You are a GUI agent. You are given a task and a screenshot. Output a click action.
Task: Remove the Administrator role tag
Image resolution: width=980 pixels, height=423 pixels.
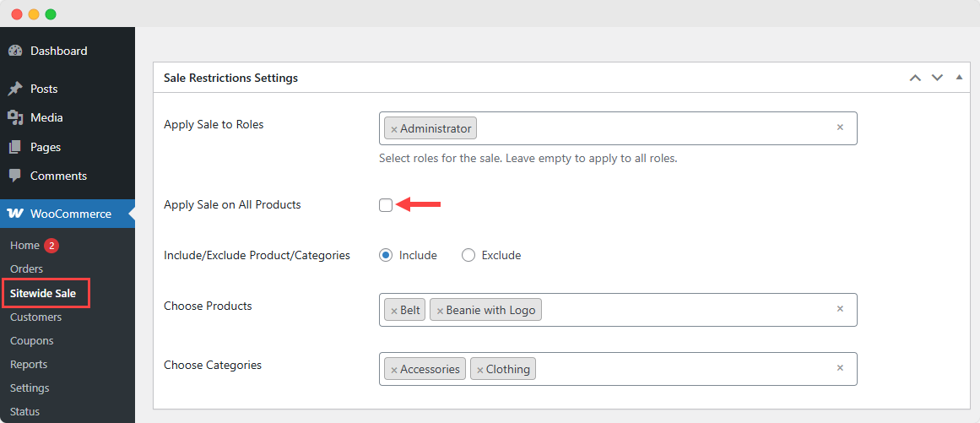click(393, 128)
